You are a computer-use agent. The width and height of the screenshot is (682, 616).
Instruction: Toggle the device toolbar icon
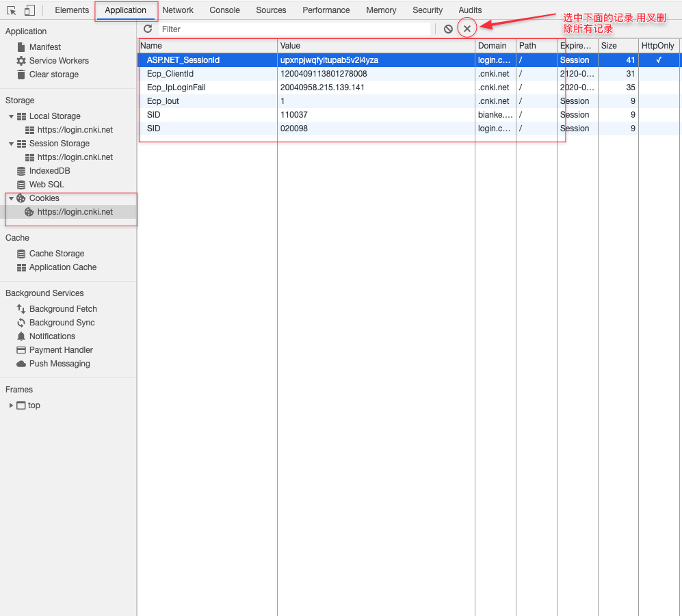coord(29,10)
